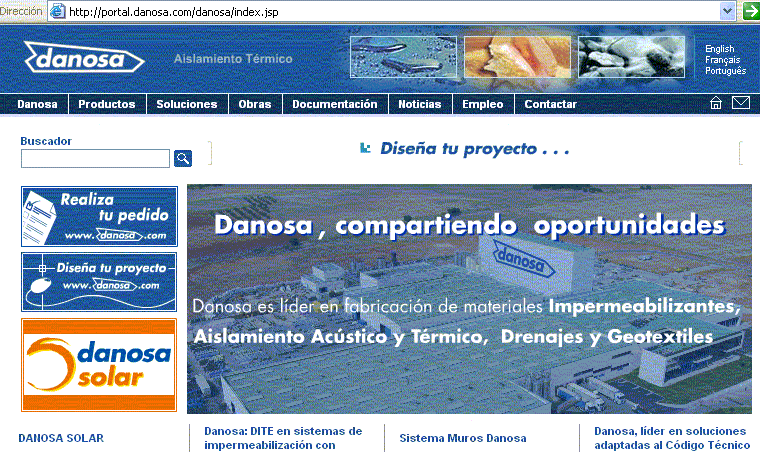Select Contactar in navigation bar

pyautogui.click(x=551, y=104)
